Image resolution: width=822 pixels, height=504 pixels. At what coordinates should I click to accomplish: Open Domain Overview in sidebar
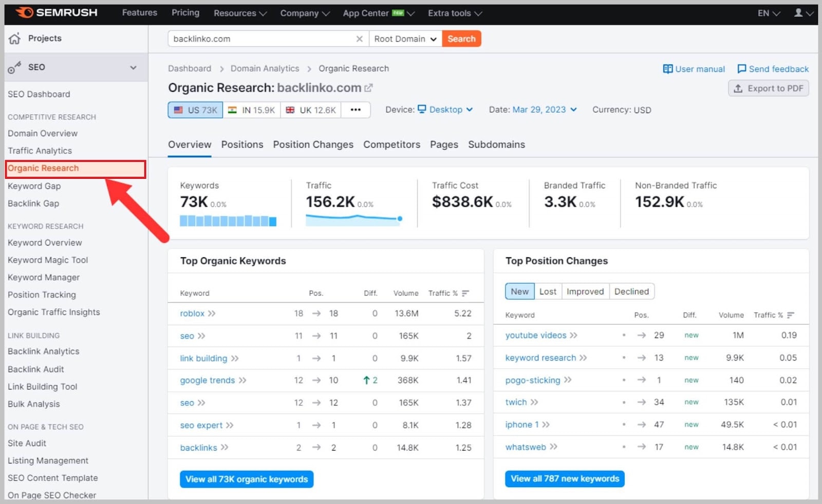tap(43, 134)
